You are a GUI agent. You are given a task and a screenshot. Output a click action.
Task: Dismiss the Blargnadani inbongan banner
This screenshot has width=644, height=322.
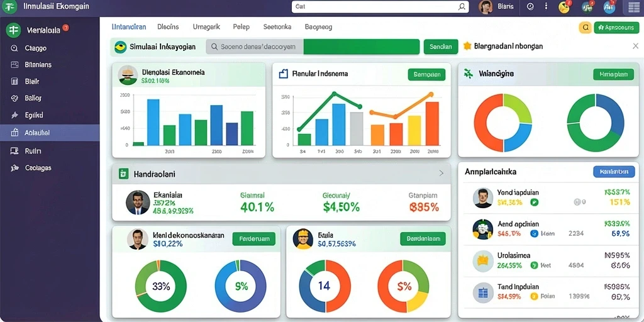(635, 46)
